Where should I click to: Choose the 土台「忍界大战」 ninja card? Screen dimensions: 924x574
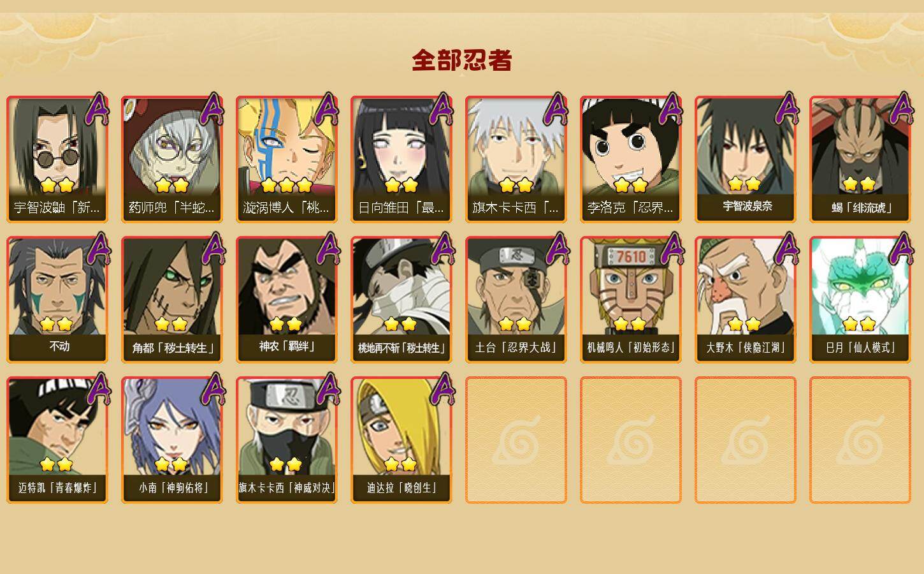coord(516,299)
